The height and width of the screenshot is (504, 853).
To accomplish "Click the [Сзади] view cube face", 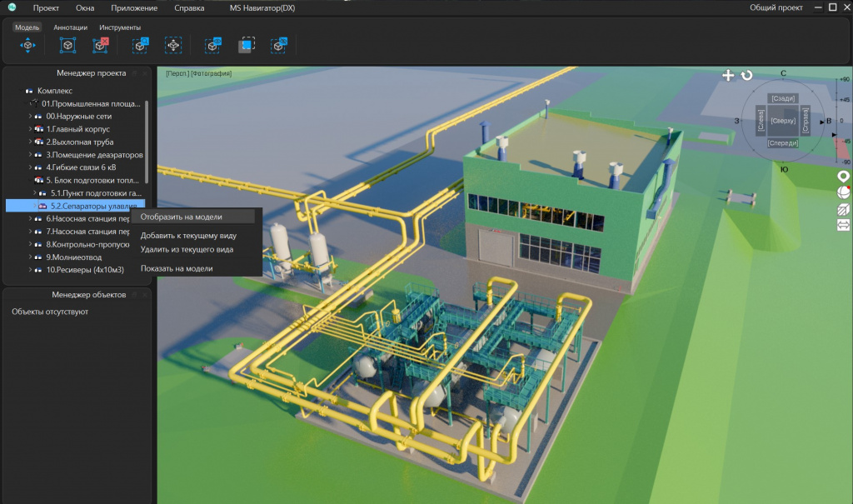I will pyautogui.click(x=783, y=98).
